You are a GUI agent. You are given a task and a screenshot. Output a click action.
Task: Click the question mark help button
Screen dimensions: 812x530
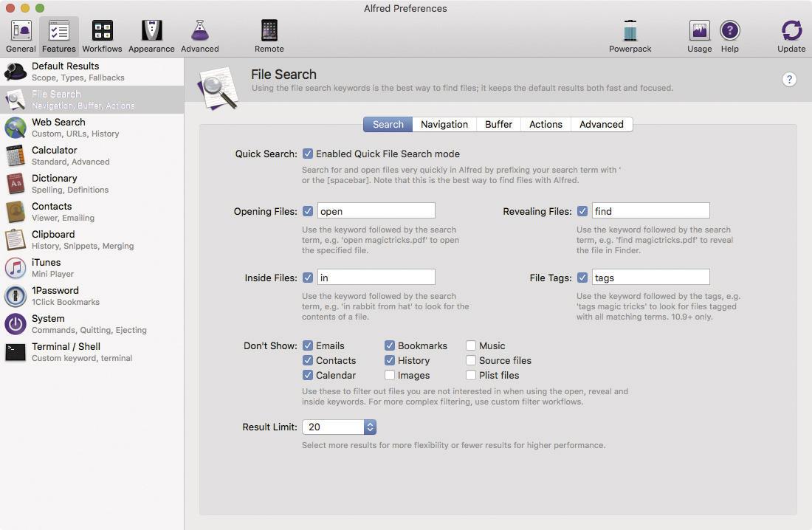[788, 79]
